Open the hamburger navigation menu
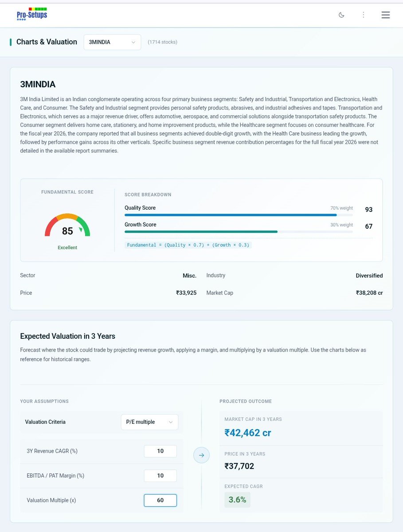 point(386,15)
